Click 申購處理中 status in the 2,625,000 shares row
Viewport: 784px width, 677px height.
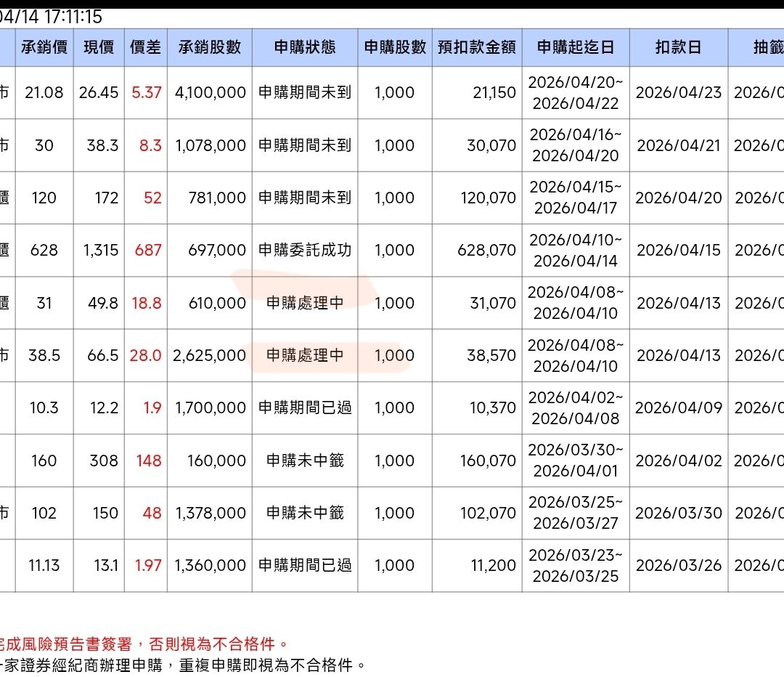coord(305,355)
